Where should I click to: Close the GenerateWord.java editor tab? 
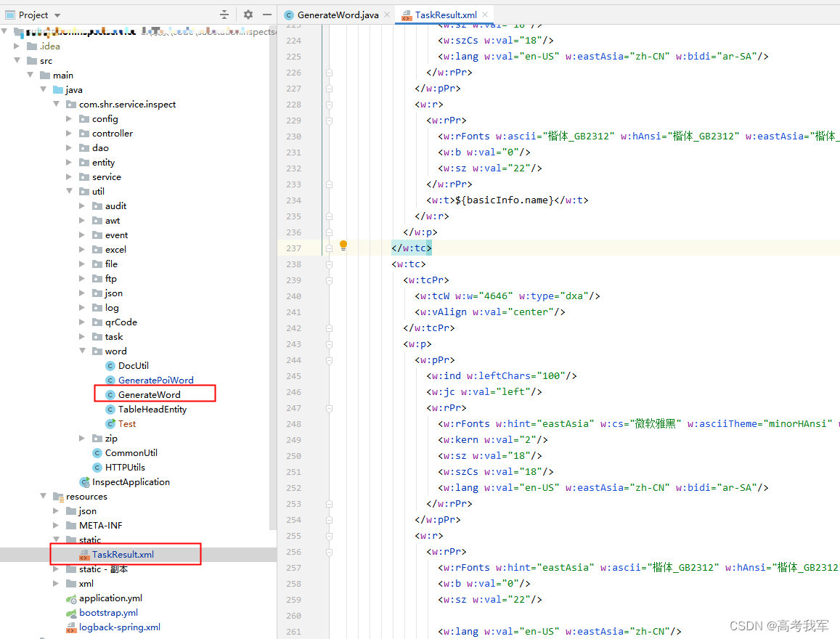(387, 14)
